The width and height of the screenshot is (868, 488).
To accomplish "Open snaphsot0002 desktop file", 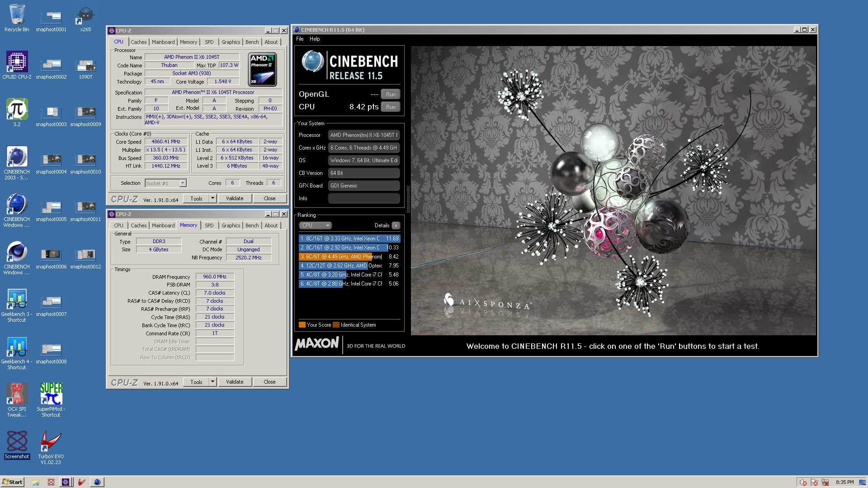I will coord(51,68).
